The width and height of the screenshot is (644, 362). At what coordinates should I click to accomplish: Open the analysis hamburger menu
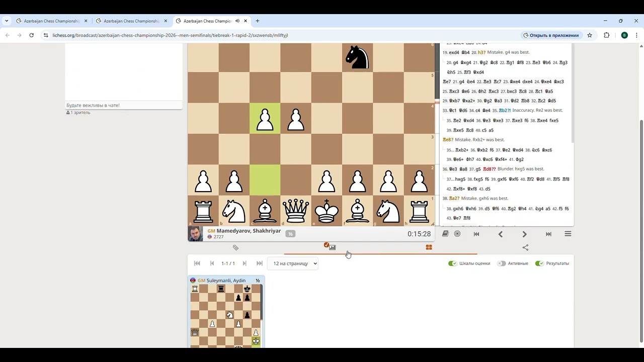click(568, 234)
